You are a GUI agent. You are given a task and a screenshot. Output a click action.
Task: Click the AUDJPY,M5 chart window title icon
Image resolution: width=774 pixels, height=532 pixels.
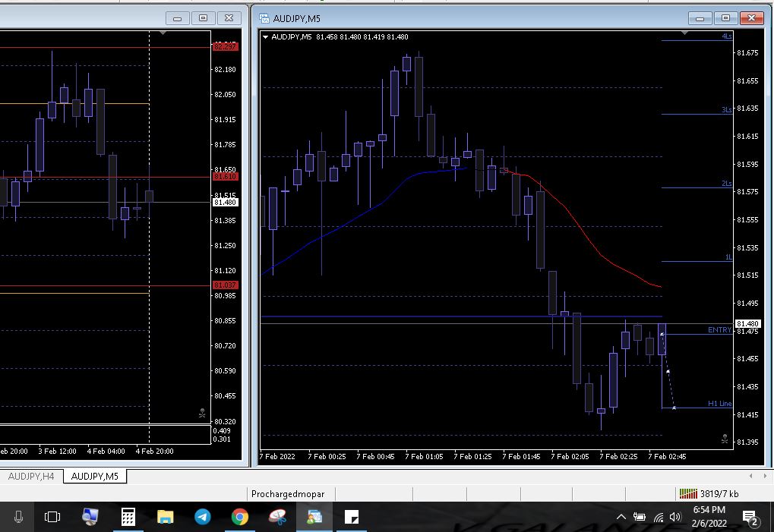click(264, 18)
